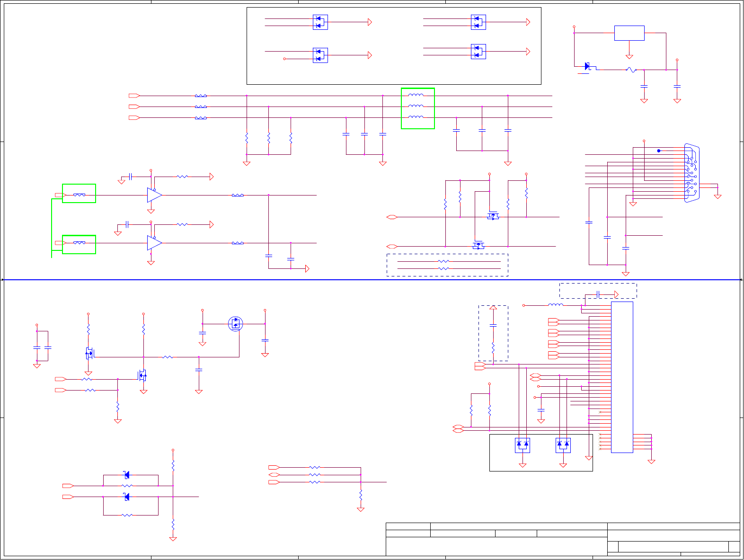Click the lower resistor in the dashed two-resistor box
Screen dimensions: 744x560
coord(443,269)
